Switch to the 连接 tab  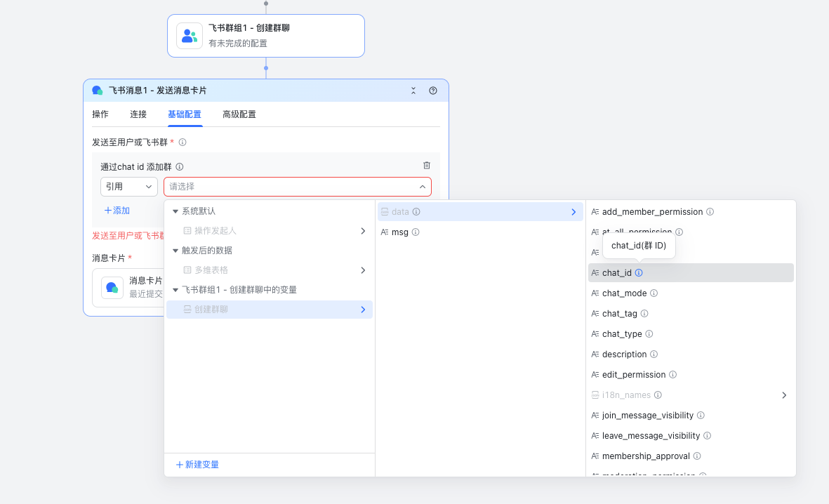[x=138, y=114]
